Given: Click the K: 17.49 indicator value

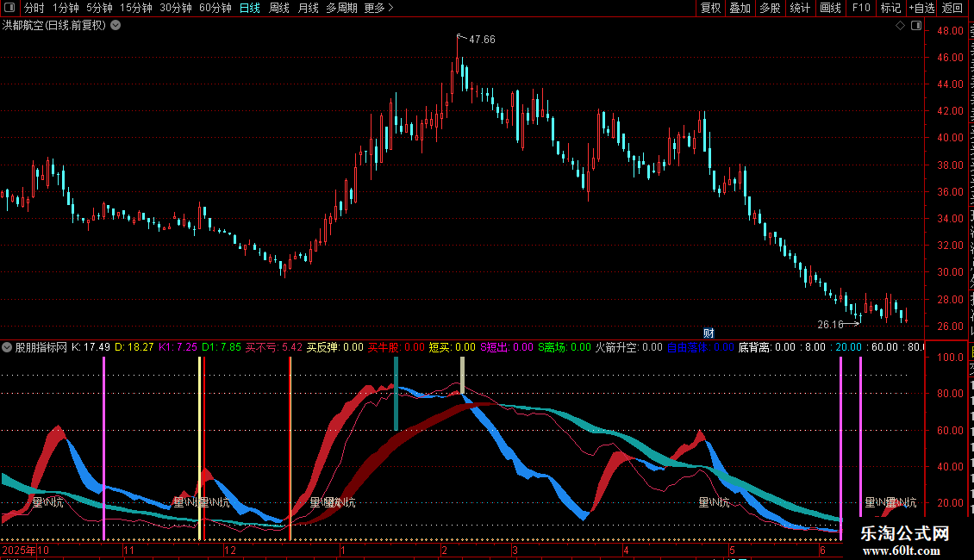Looking at the screenshot, I should tap(91, 347).
